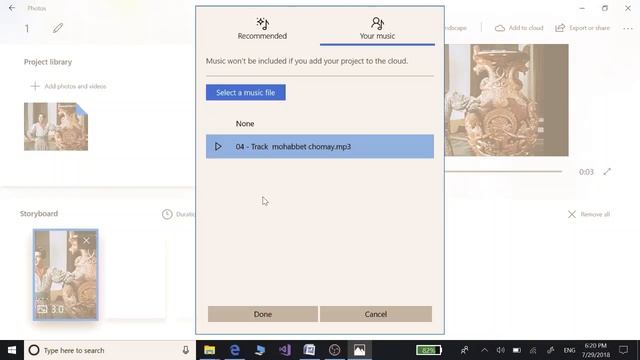Image resolution: width=640 pixels, height=360 pixels.
Task: Click Add photos and videos in Project library
Action: pyautogui.click(x=69, y=86)
